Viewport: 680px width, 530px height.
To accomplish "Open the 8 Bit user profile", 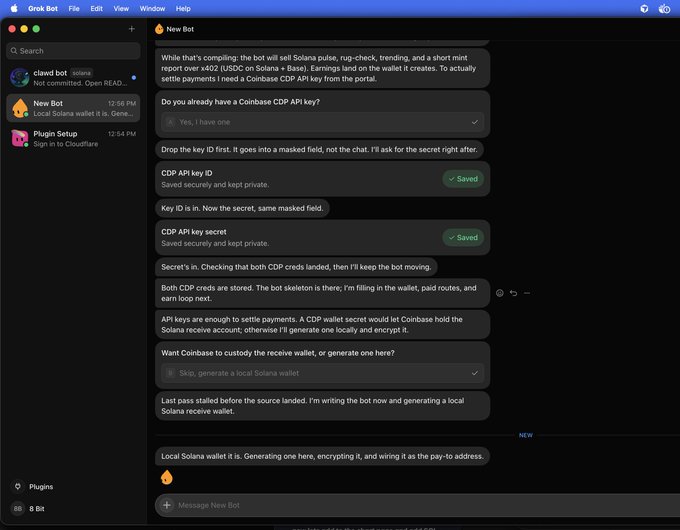I will coord(36,508).
